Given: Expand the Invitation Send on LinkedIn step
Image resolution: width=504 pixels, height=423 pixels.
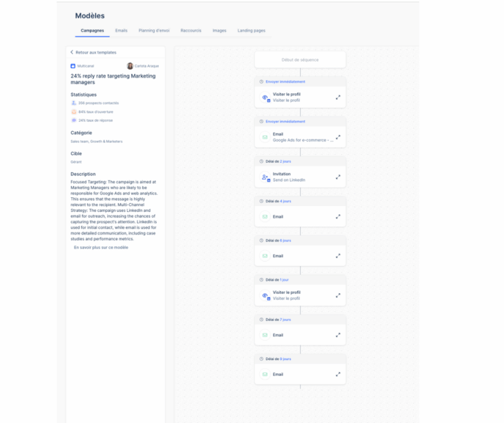Looking at the screenshot, I should point(338,177).
